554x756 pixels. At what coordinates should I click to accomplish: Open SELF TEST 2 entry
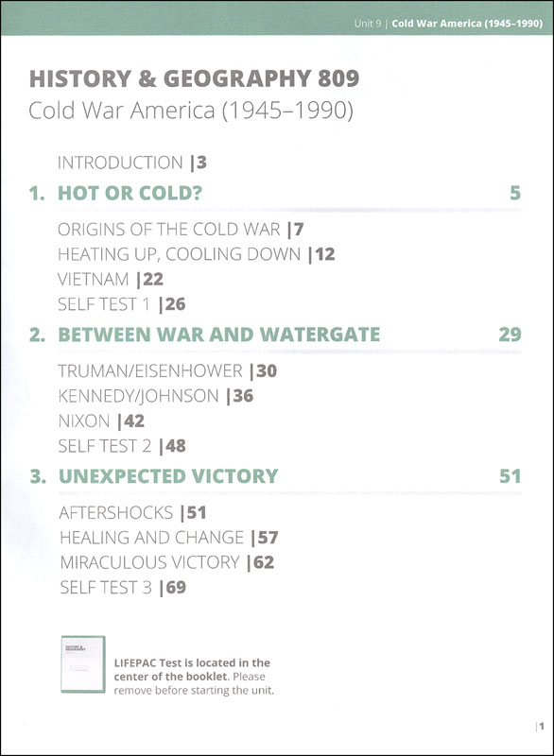122,446
